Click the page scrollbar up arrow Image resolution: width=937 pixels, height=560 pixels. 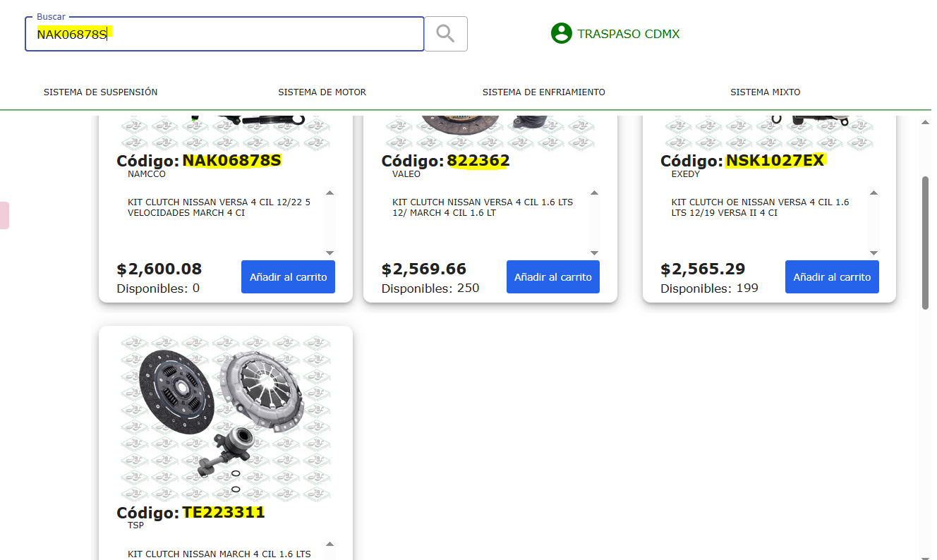point(926,123)
